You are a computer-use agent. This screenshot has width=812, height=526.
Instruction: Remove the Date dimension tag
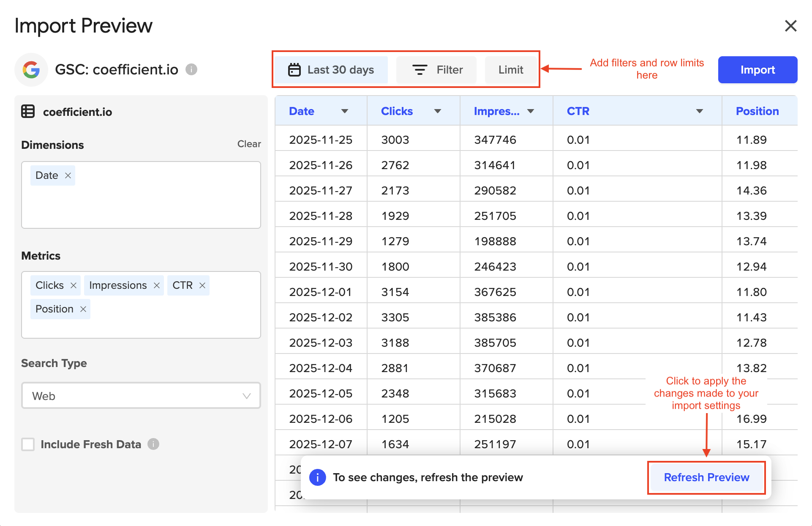(x=68, y=175)
